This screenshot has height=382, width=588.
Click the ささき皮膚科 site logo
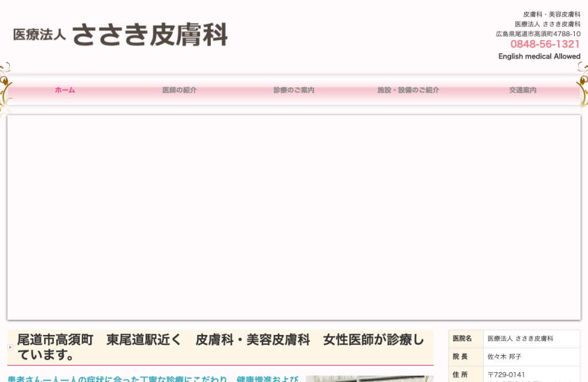click(121, 34)
